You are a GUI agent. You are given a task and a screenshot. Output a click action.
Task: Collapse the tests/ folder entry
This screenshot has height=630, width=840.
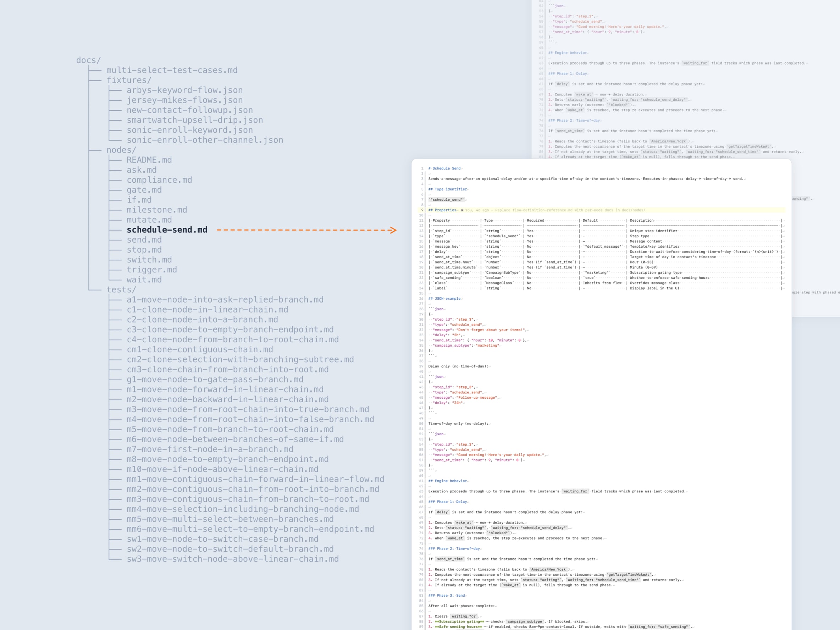[x=121, y=289]
